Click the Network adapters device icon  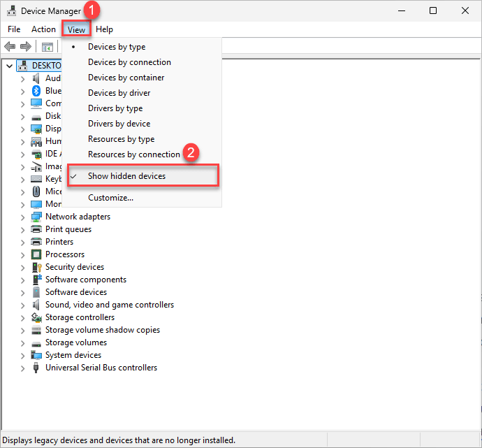click(x=37, y=217)
